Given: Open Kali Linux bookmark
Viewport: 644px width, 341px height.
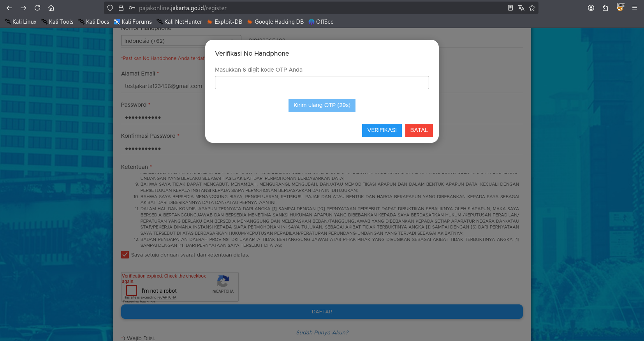Looking at the screenshot, I should pyautogui.click(x=21, y=22).
